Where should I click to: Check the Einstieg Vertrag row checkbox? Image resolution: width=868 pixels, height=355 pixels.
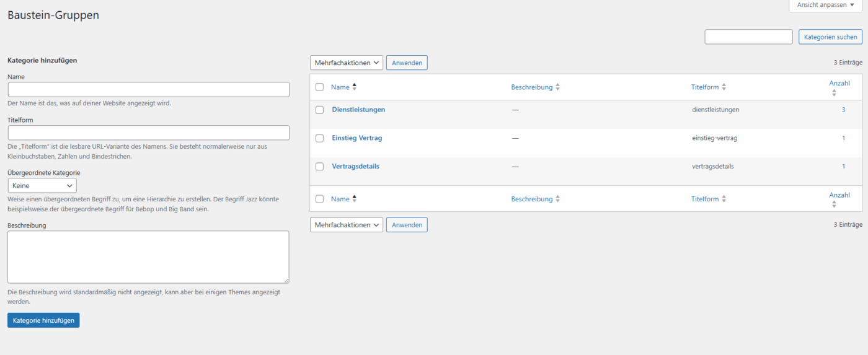pyautogui.click(x=319, y=138)
